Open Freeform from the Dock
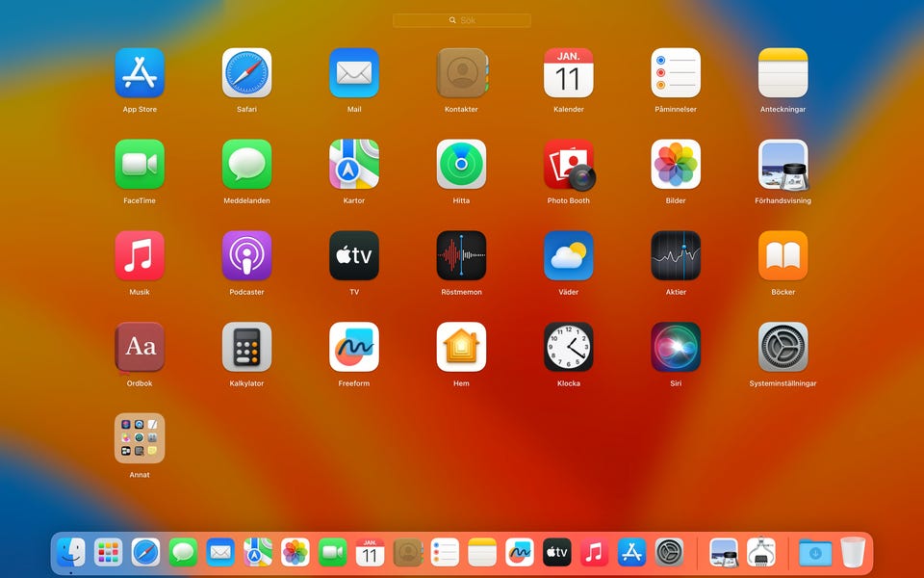Viewport: 924px width, 578px height. tap(520, 553)
